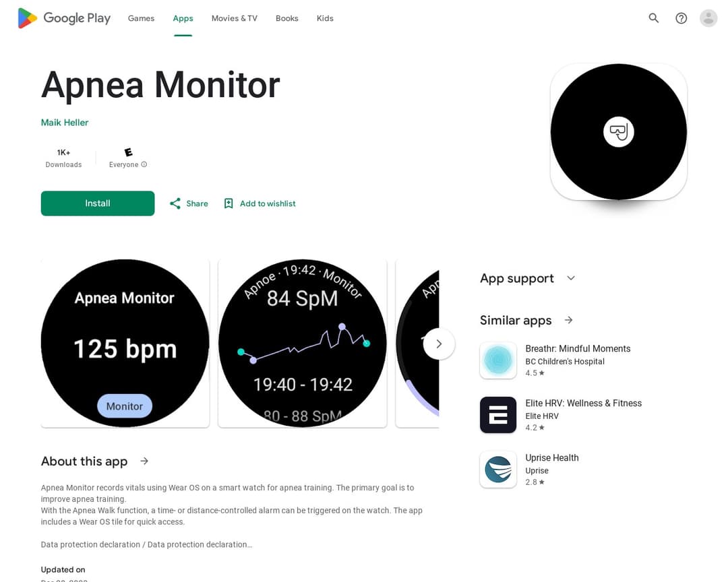The width and height of the screenshot is (728, 582).
Task: Switch to the Books tab
Action: (286, 18)
